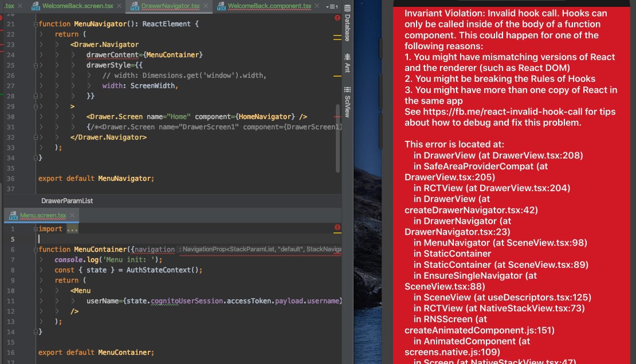Jump to yellow warning stripe near line 26

tap(337, 76)
